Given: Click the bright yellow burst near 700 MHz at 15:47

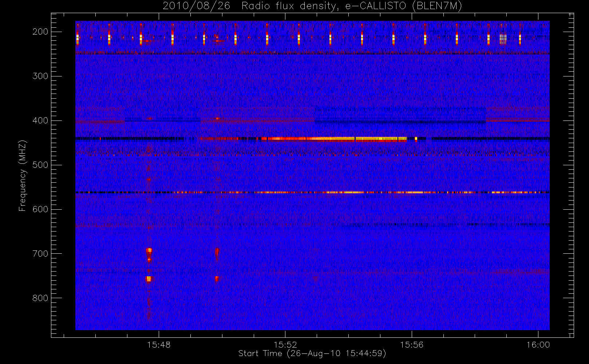Looking at the screenshot, I should click(x=149, y=250).
